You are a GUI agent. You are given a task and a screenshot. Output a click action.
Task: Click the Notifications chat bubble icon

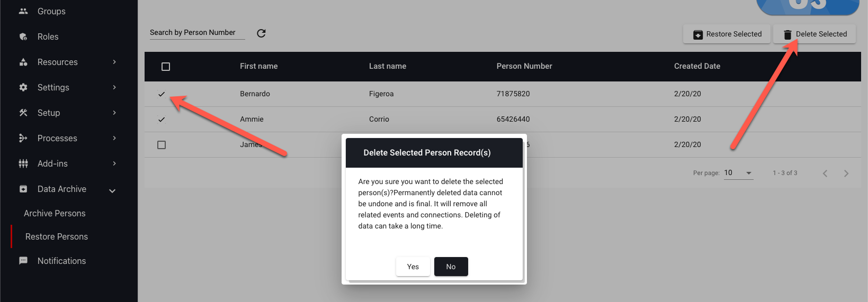coord(23,261)
